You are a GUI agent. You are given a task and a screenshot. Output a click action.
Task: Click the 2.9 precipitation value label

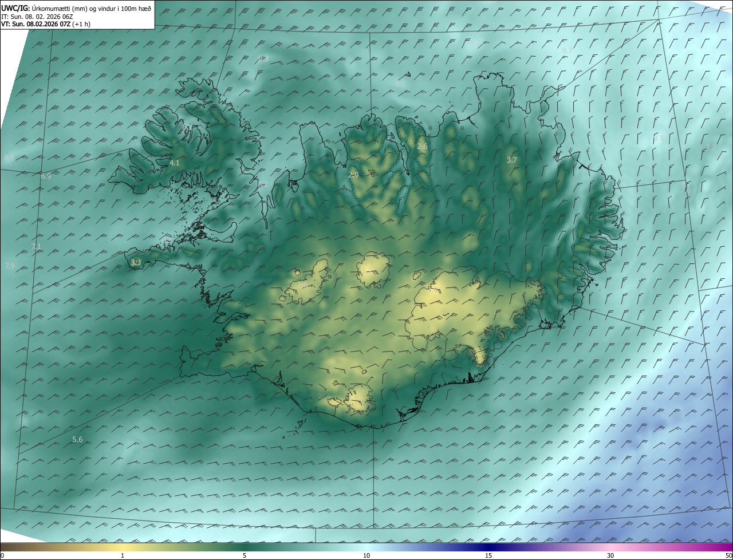point(353,175)
